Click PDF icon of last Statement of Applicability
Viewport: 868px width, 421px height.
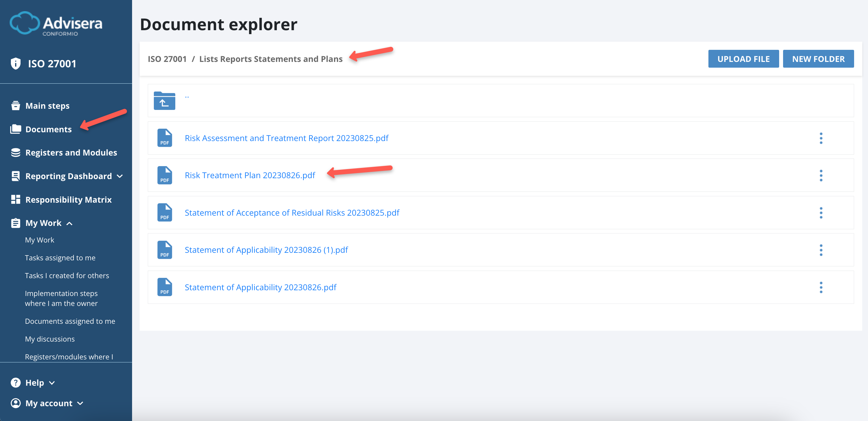pyautogui.click(x=164, y=287)
